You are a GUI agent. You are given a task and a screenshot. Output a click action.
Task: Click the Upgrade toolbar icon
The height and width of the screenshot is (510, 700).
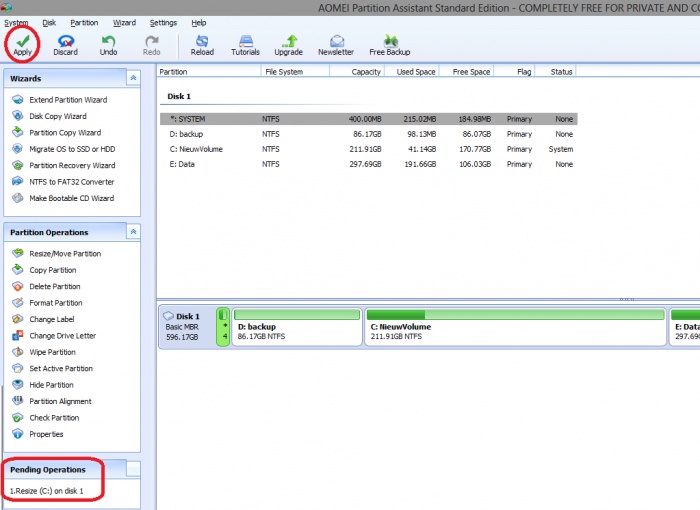288,43
